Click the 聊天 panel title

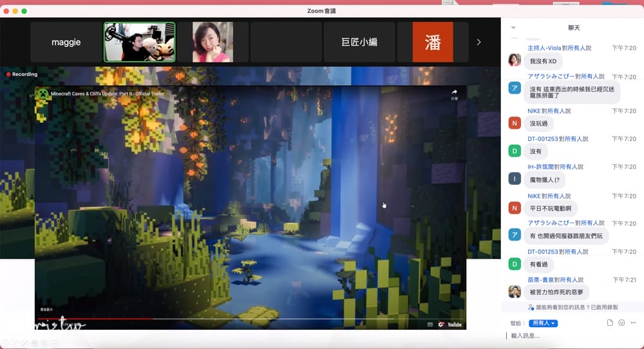[574, 28]
